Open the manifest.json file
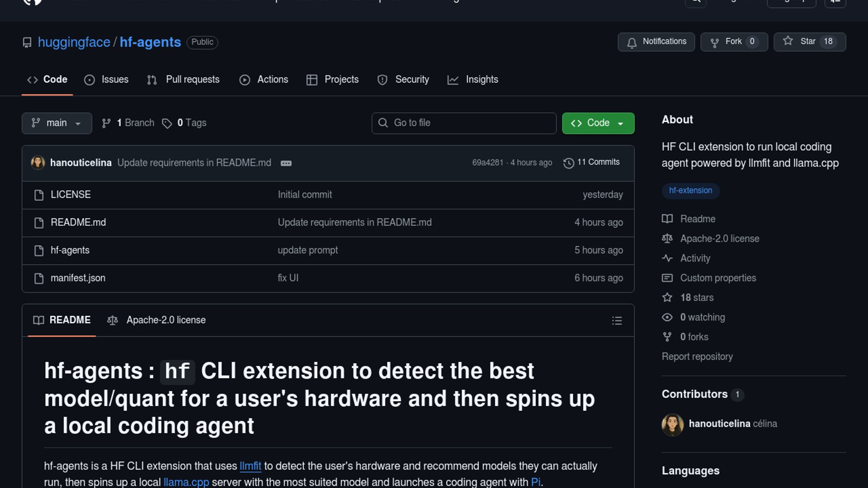868x488 pixels. 78,278
